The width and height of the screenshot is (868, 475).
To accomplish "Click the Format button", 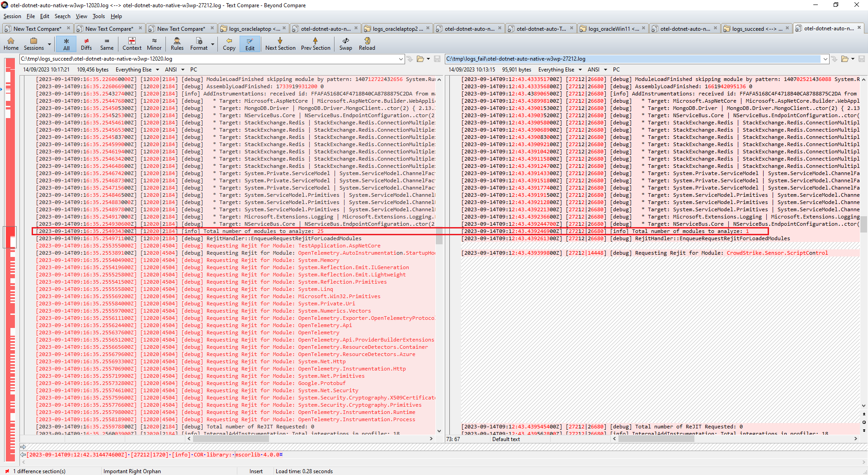I will click(199, 44).
